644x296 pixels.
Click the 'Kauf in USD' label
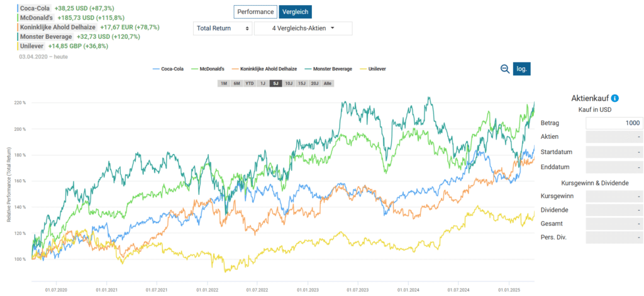coord(595,109)
